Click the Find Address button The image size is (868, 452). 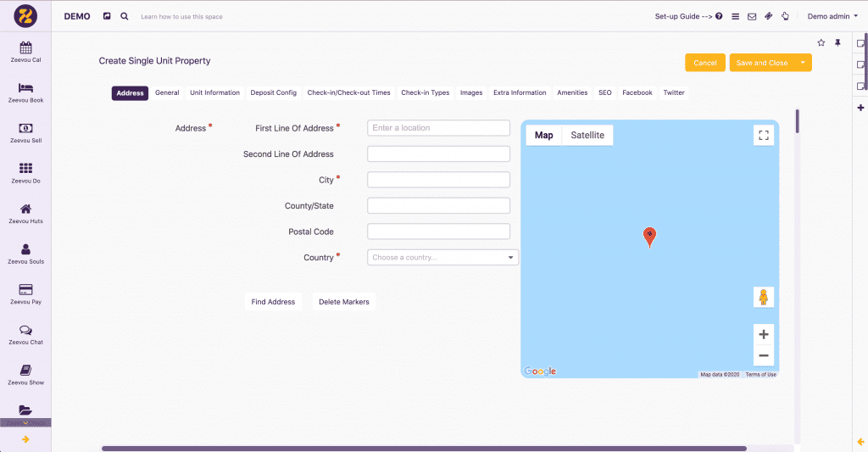coord(273,302)
